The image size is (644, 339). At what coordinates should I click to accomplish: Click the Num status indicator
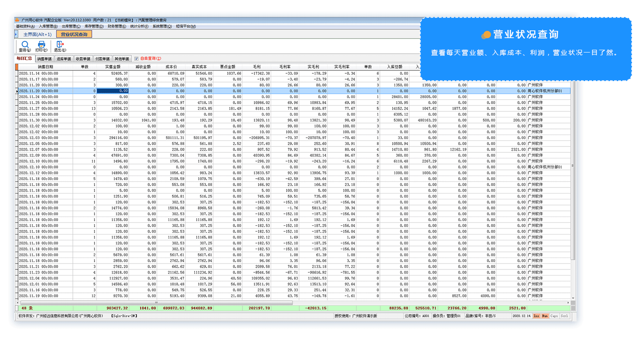coord(545,316)
